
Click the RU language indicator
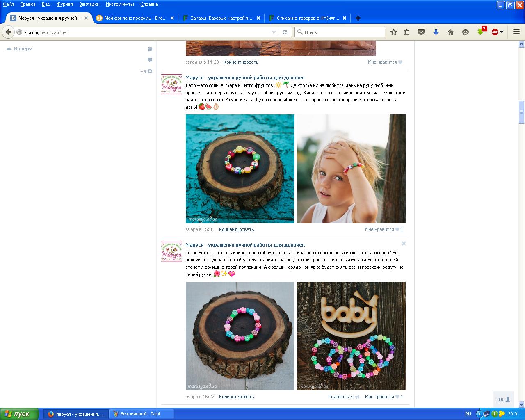(x=468, y=414)
